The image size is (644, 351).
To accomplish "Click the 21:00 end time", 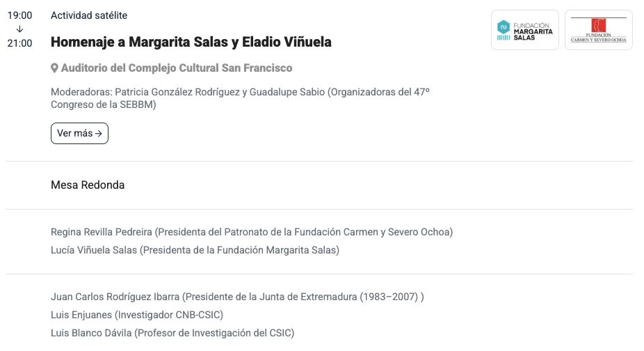I will click(19, 43).
